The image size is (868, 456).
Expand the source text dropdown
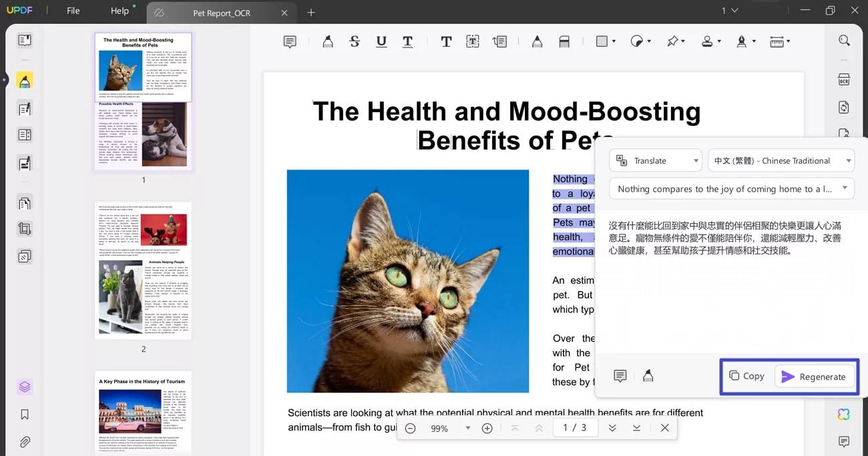pos(732,189)
